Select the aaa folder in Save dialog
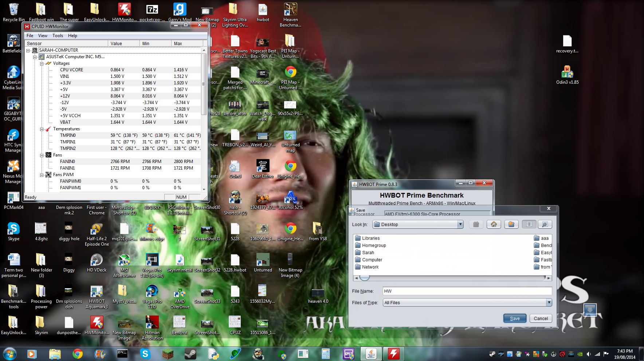This screenshot has width=644, height=361. click(x=541, y=238)
